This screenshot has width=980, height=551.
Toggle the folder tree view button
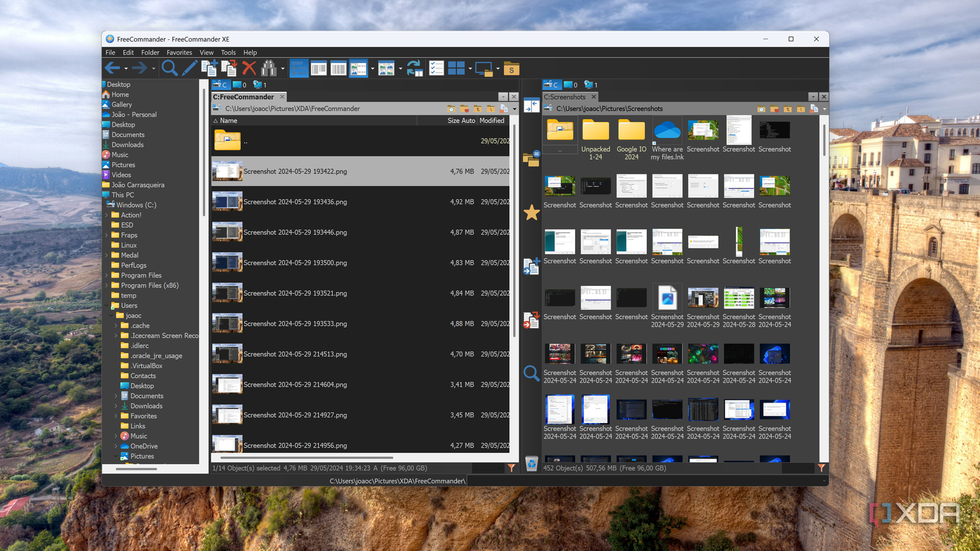click(298, 69)
